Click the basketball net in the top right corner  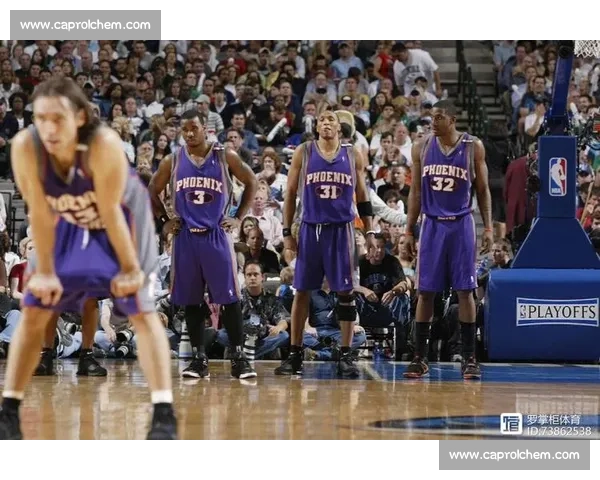(x=587, y=48)
